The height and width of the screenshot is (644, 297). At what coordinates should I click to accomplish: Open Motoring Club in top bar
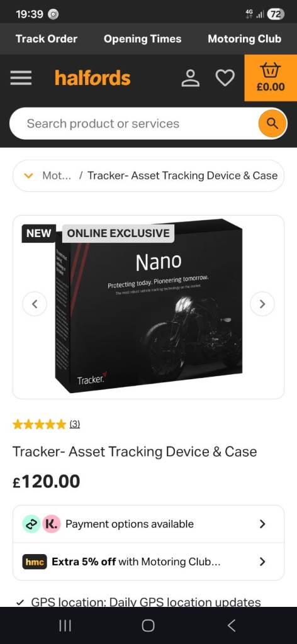pos(244,39)
